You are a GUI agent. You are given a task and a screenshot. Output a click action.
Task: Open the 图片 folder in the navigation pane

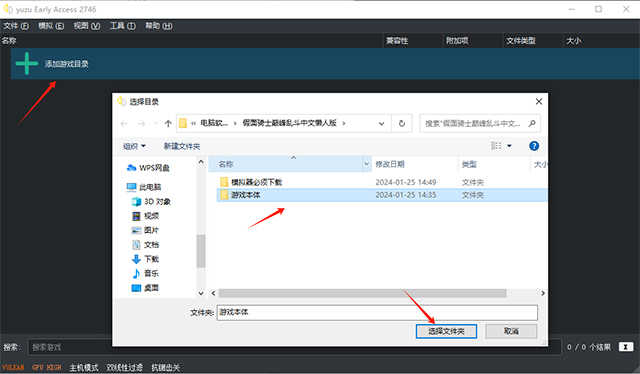click(146, 230)
